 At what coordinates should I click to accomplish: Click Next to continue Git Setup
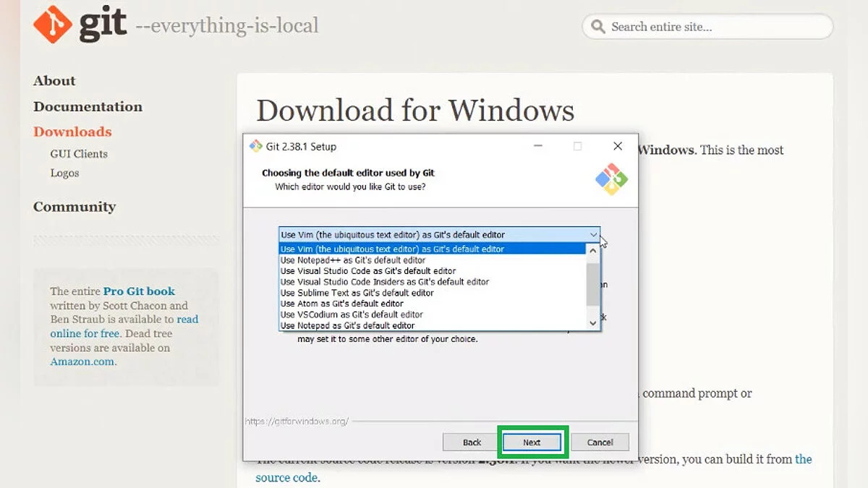coord(532,442)
